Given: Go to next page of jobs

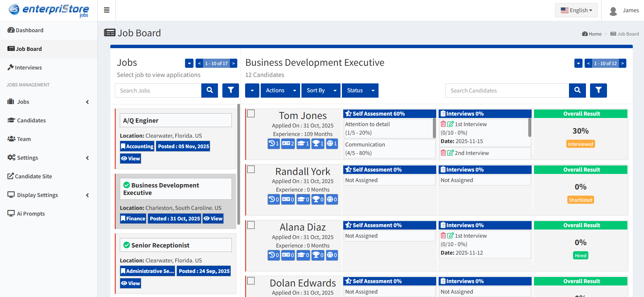Looking at the screenshot, I should pos(234,63).
